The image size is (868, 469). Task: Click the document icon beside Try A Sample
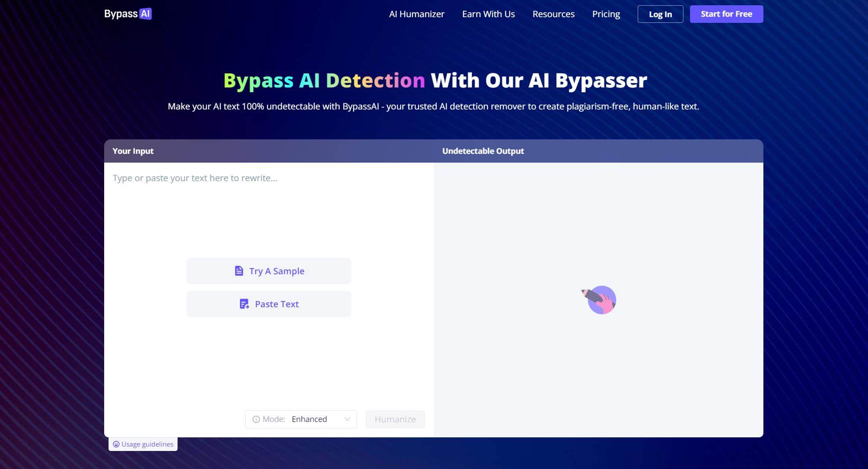pyautogui.click(x=239, y=271)
